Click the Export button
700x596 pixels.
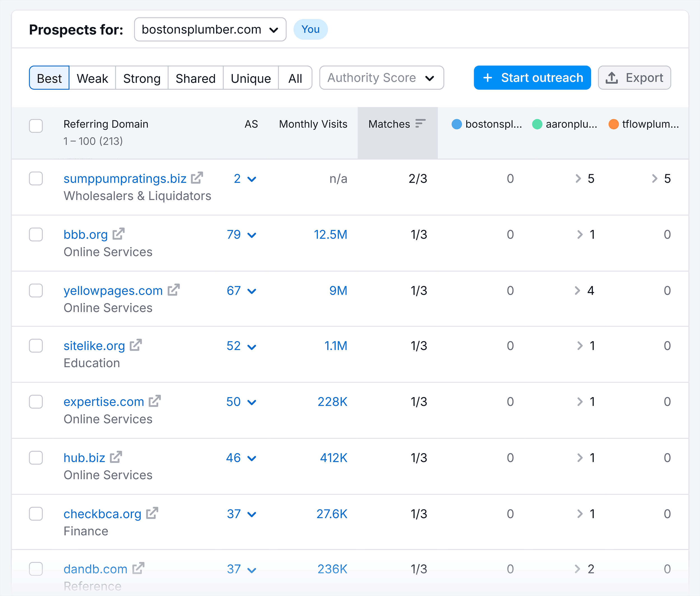[634, 78]
